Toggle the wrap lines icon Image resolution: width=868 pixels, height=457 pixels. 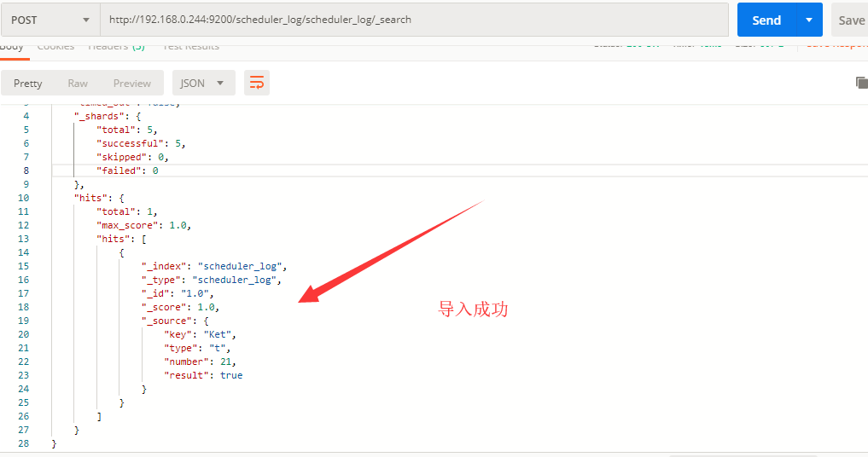click(257, 83)
